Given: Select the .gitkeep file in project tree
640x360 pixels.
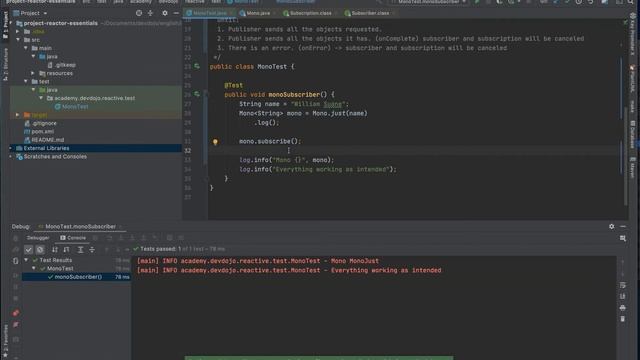Looking at the screenshot, I should (62, 65).
